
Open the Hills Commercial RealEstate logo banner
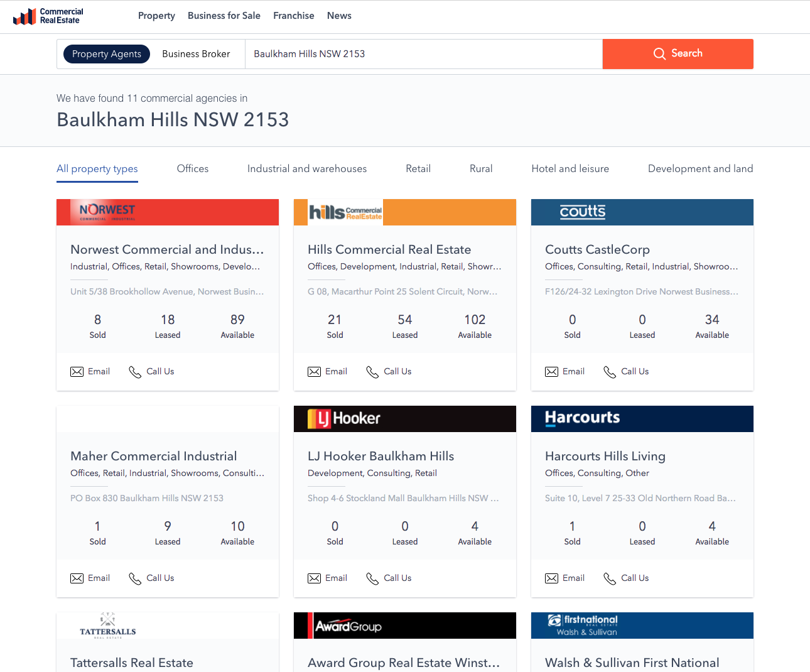405,212
